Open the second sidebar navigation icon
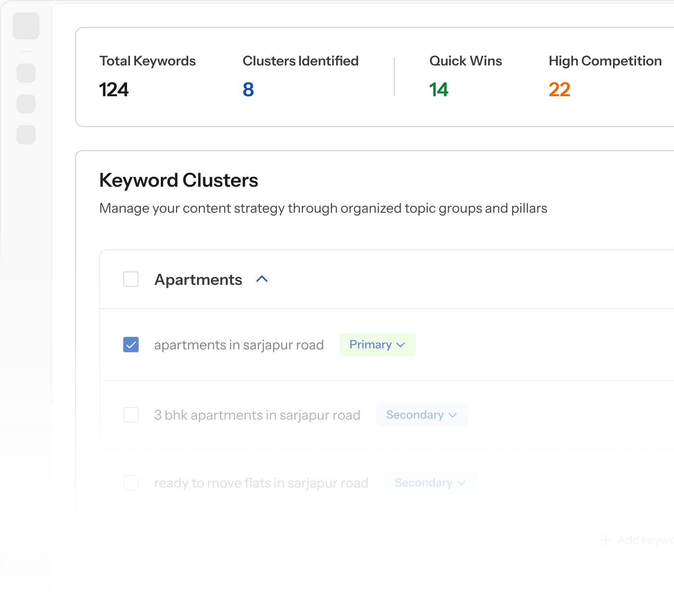 26,104
